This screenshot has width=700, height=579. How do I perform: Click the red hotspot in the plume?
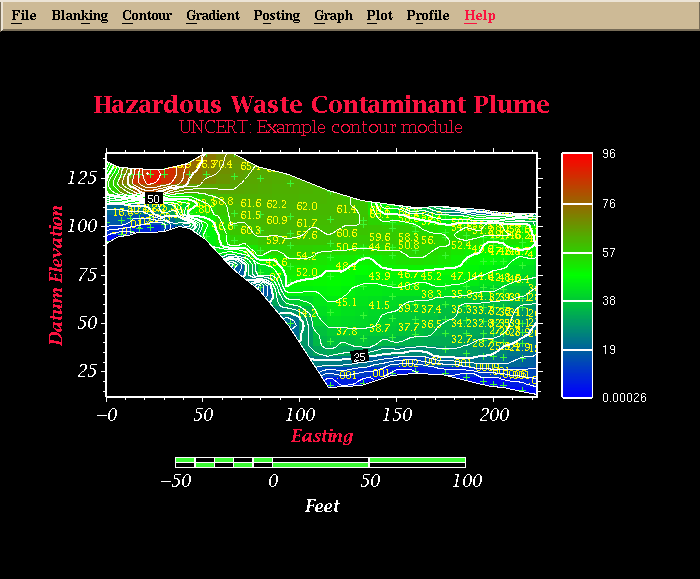point(150,177)
